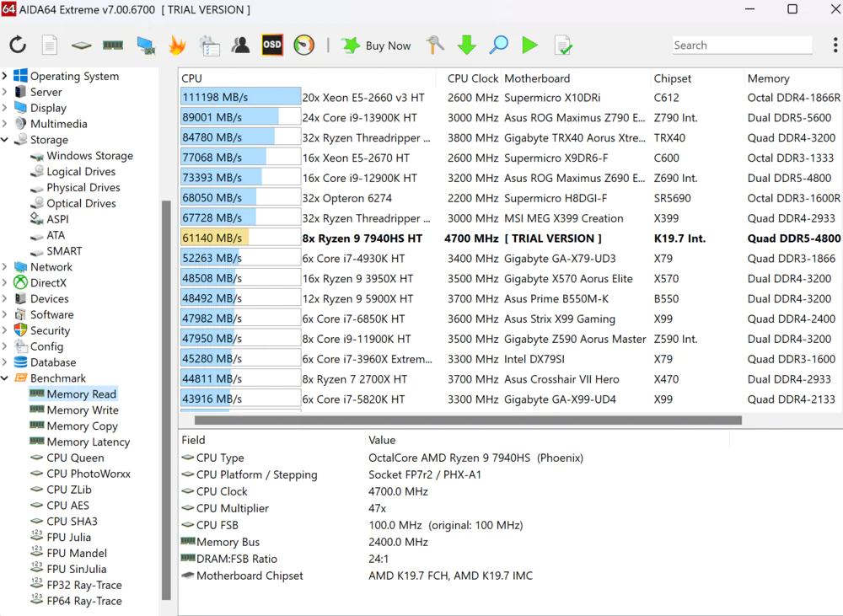Expand the Software tree node
The width and height of the screenshot is (843, 616).
click(x=5, y=314)
